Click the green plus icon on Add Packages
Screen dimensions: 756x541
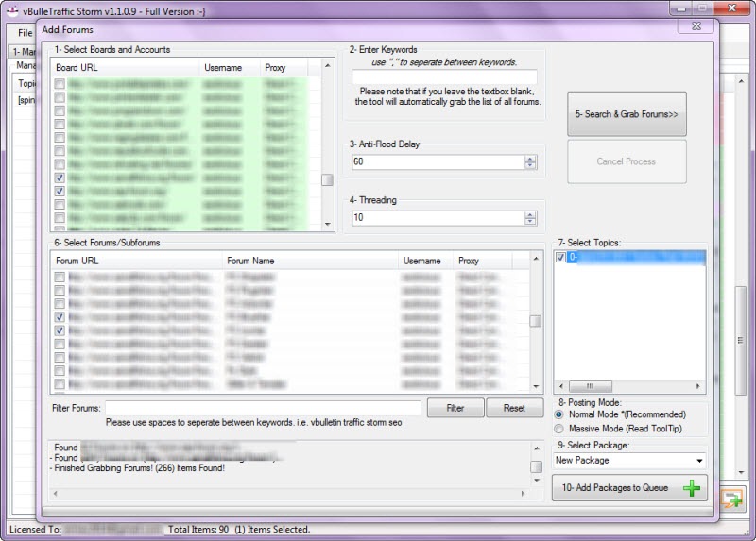[x=692, y=488]
